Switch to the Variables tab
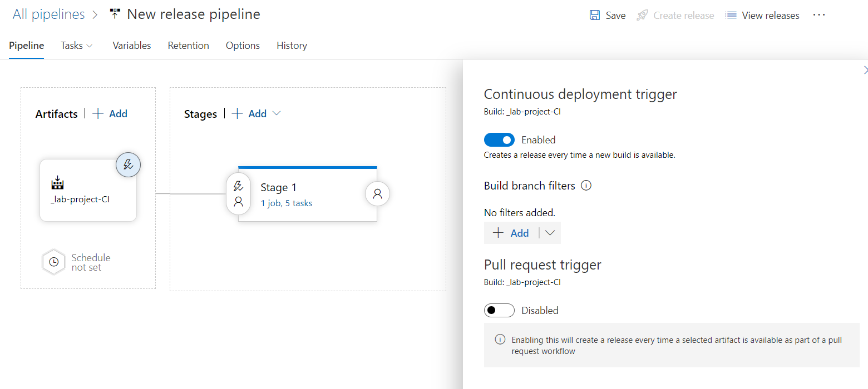Image resolution: width=868 pixels, height=389 pixels. coord(132,46)
